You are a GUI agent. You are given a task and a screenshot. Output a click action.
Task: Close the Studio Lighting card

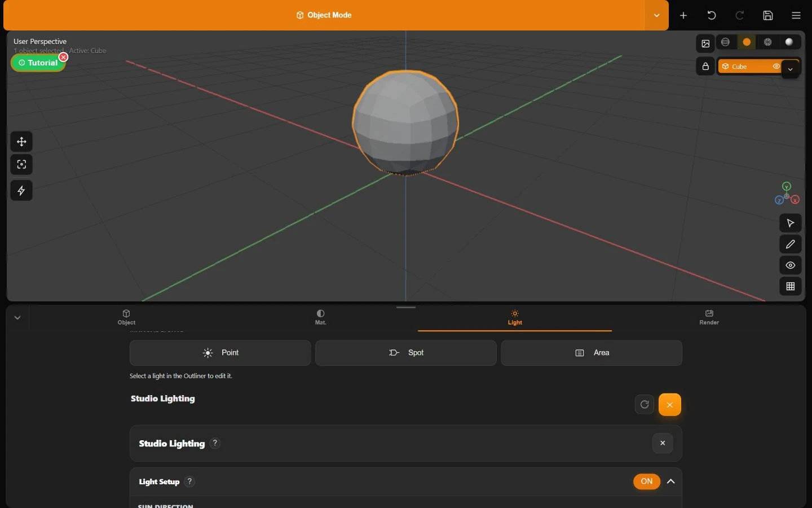pyautogui.click(x=663, y=443)
